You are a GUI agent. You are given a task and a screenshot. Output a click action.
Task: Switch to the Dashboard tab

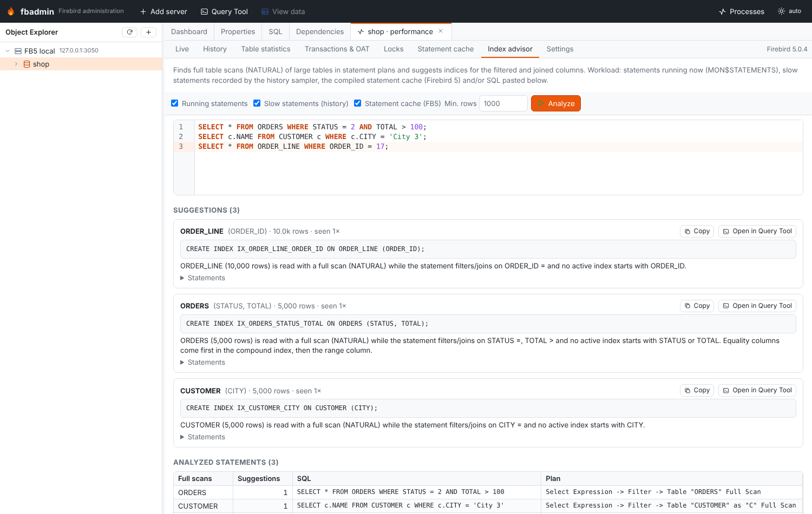pyautogui.click(x=189, y=32)
